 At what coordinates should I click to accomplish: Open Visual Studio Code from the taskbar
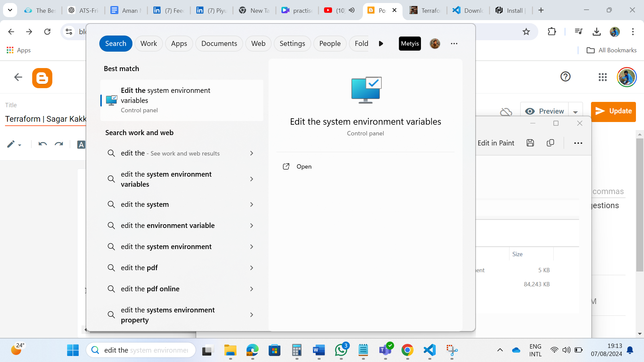430,350
